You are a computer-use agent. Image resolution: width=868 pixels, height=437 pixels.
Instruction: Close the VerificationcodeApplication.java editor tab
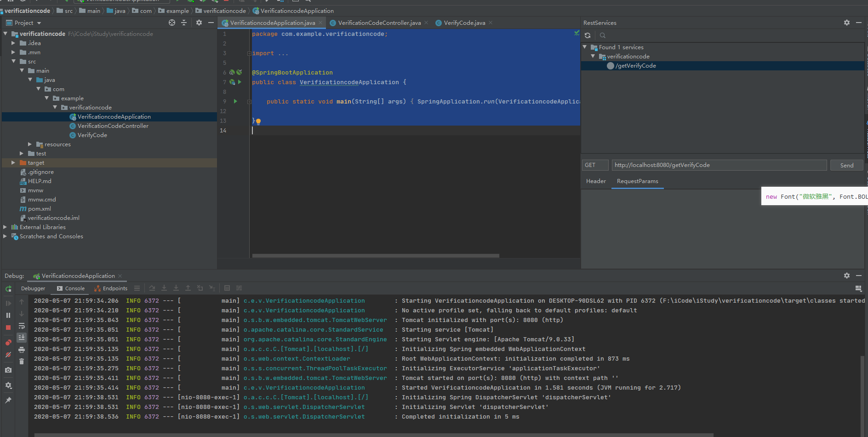click(x=320, y=23)
